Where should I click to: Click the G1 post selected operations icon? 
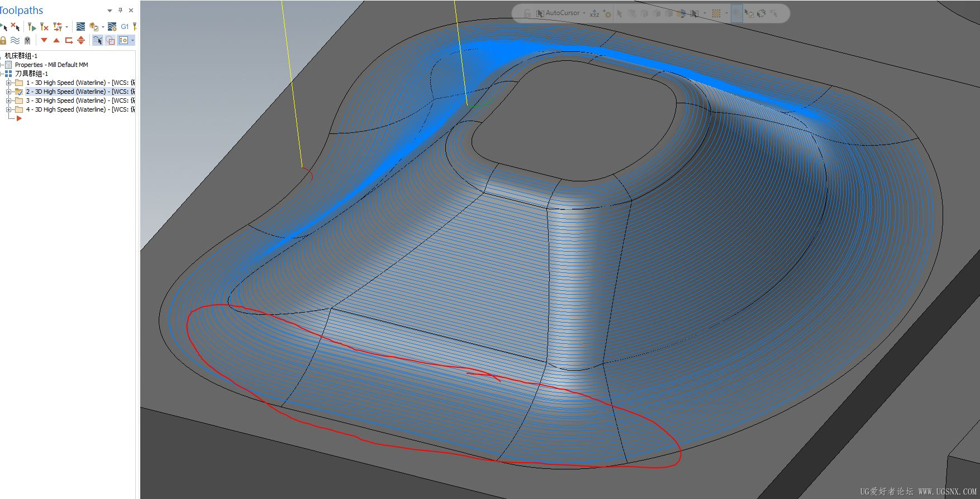[x=125, y=27]
